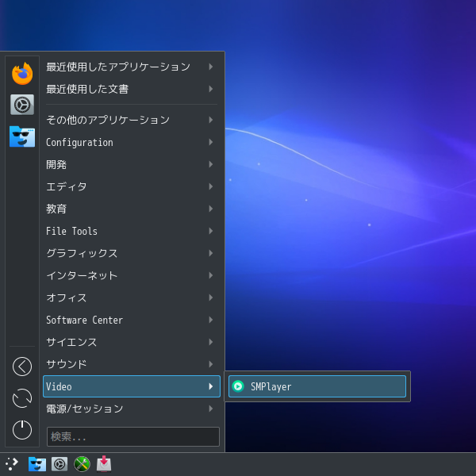Expand arrow next to File Tools
Viewport: 476px width, 476px height.
tap(211, 231)
